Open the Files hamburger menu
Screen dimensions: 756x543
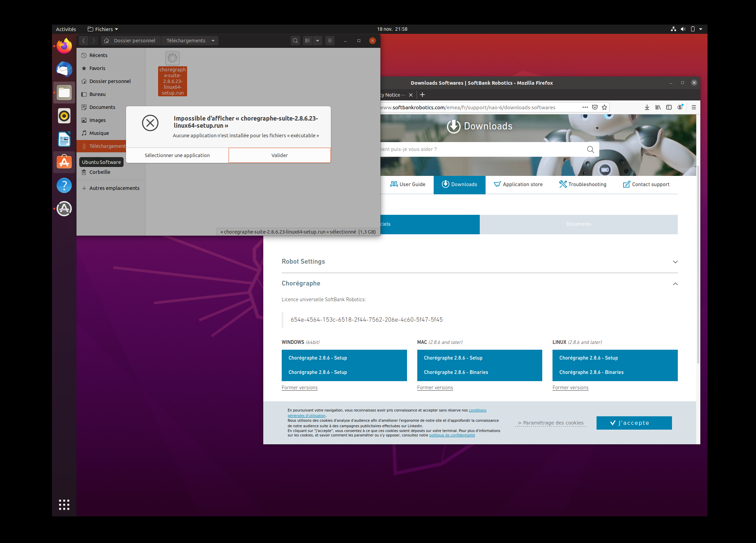pos(330,41)
